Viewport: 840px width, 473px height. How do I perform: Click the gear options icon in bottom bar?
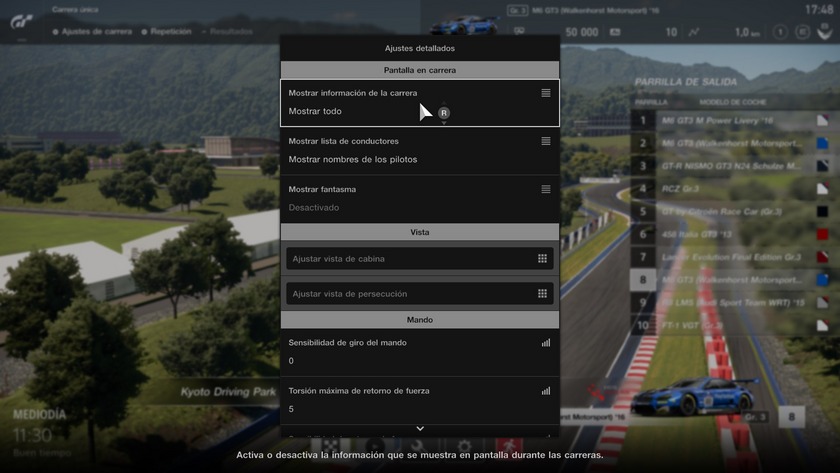click(464, 445)
